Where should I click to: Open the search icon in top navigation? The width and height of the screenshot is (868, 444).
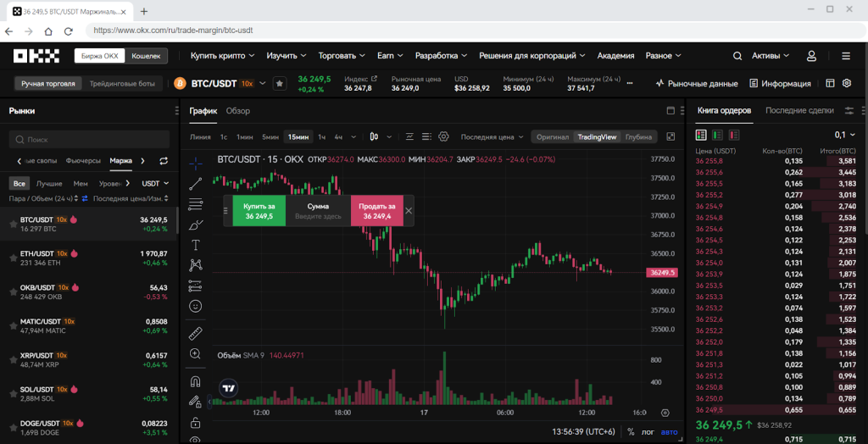click(x=737, y=56)
